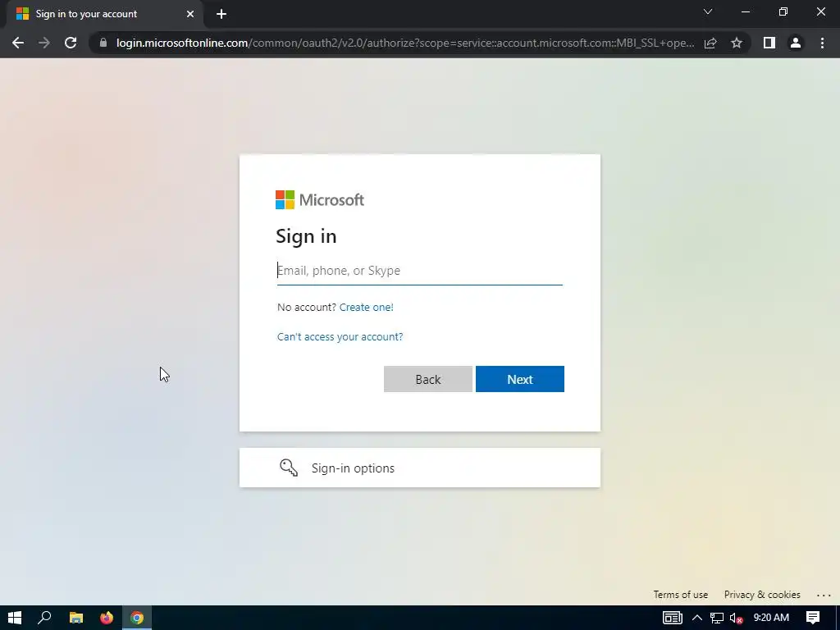Reload the sign-in page
Screen dimensions: 840x630
tap(71, 43)
